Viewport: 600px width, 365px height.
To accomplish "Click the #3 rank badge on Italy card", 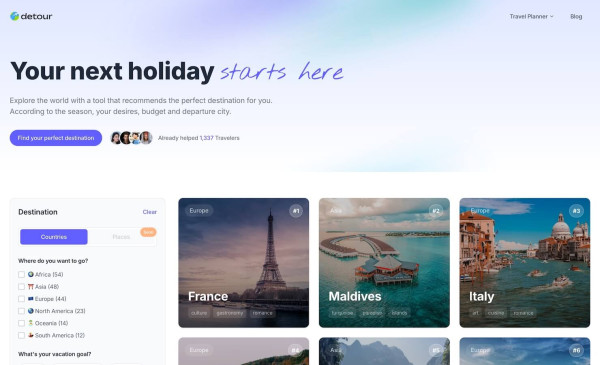I will 576,211.
